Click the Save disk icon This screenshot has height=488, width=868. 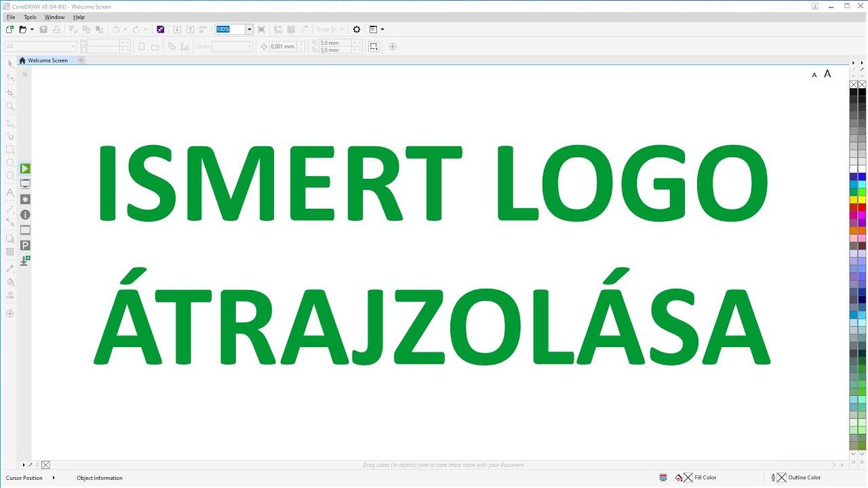[x=43, y=30]
